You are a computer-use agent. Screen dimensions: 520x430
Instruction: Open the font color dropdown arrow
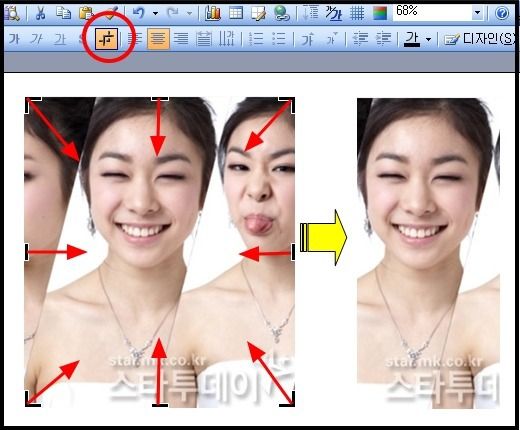point(429,39)
